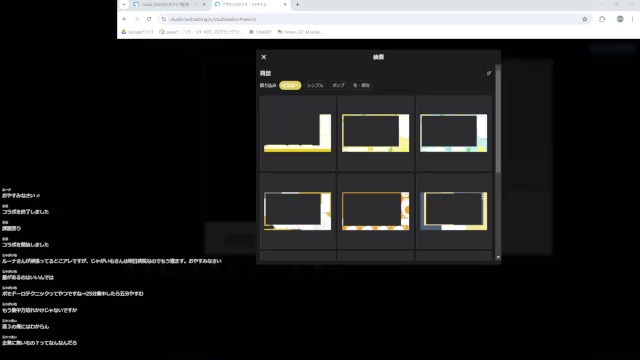Select the blue pastel frame background thumbnail
Screen dimensions: 640x360
coord(453,133)
